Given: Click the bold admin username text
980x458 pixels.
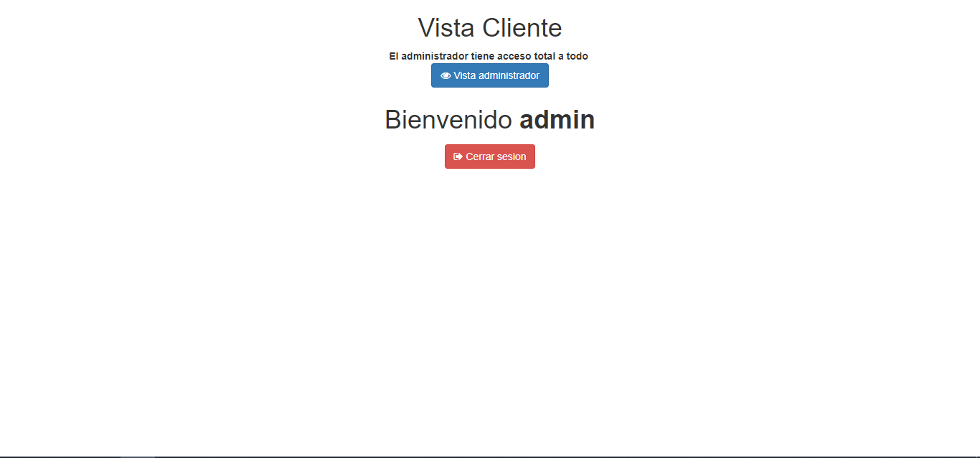Looking at the screenshot, I should click(x=557, y=120).
